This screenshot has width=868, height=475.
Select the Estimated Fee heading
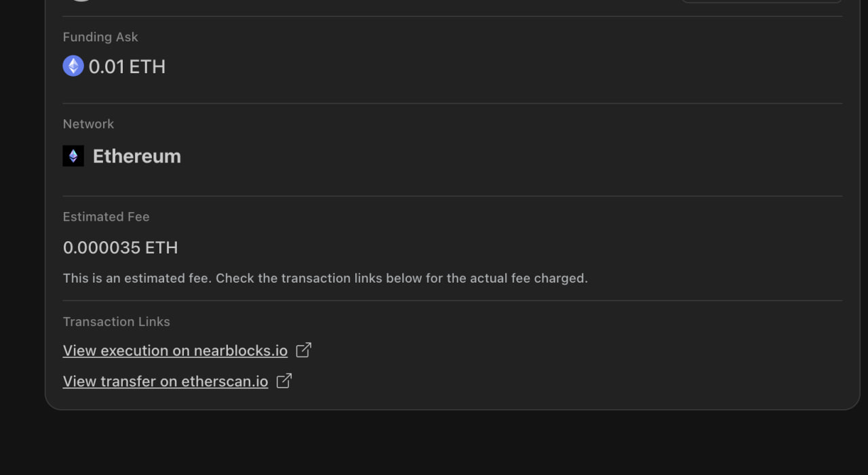pyautogui.click(x=106, y=216)
